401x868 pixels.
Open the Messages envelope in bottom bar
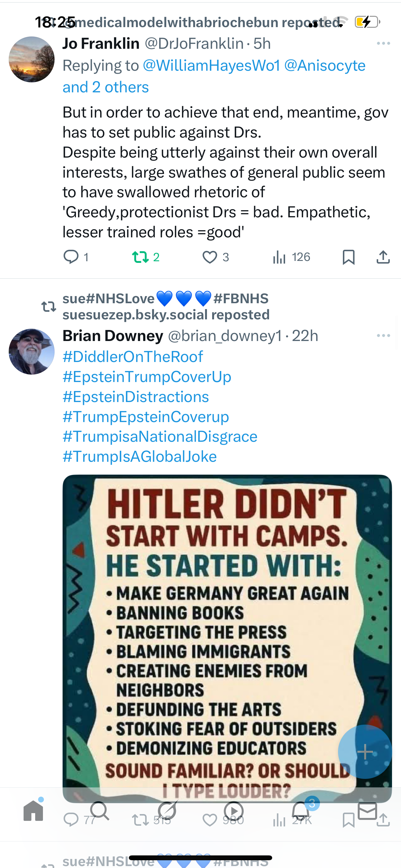tap(367, 811)
